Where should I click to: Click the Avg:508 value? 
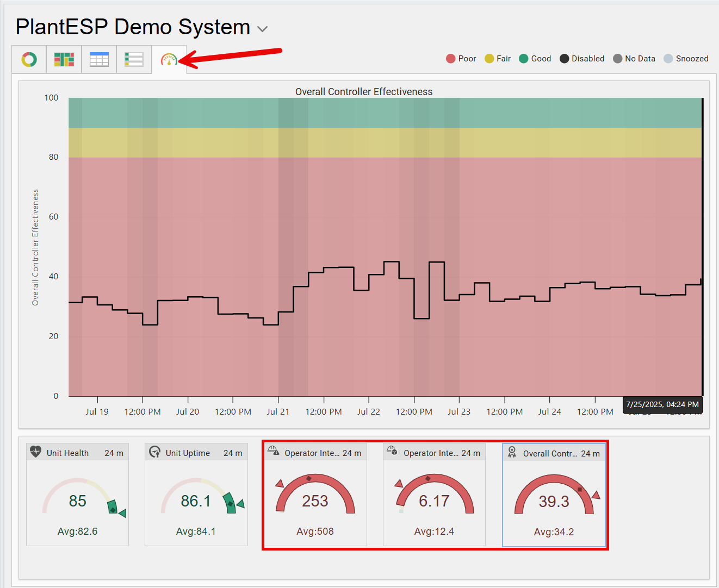pyautogui.click(x=315, y=531)
